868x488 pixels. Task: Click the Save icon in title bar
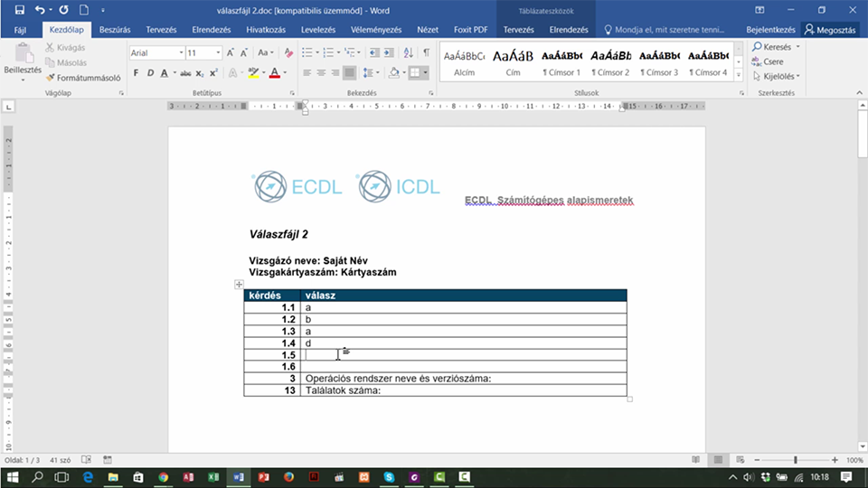19,10
